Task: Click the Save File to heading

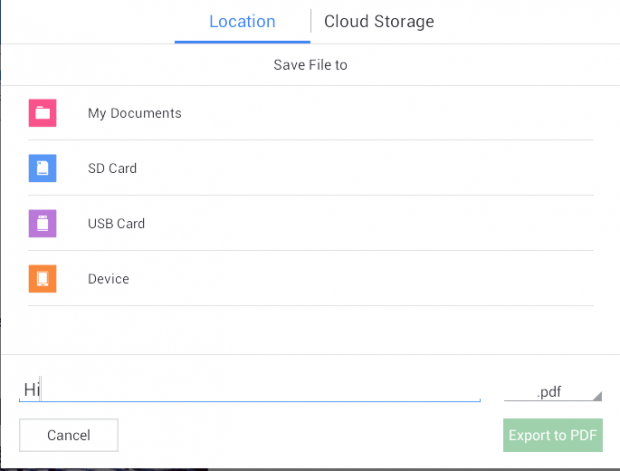Action: click(310, 65)
